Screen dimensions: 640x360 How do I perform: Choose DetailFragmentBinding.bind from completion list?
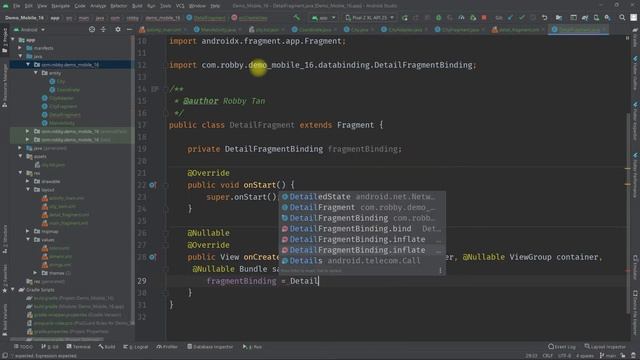(362, 229)
